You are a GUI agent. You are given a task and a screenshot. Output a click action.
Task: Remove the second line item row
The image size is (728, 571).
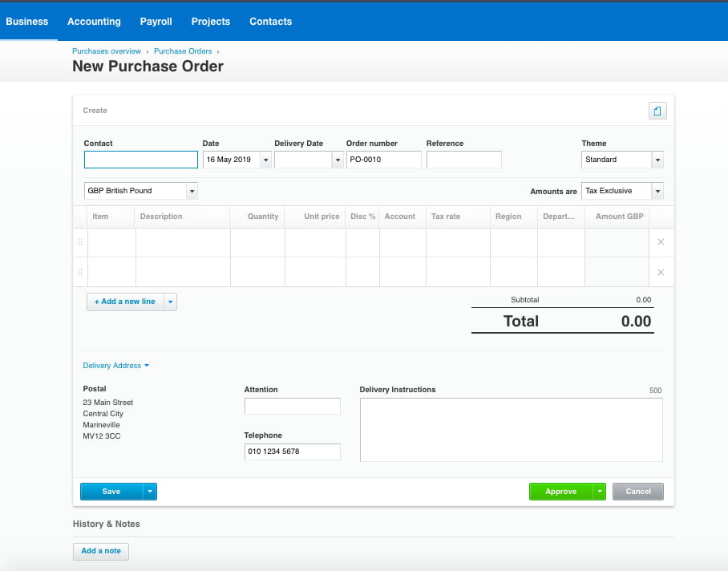[661, 272]
